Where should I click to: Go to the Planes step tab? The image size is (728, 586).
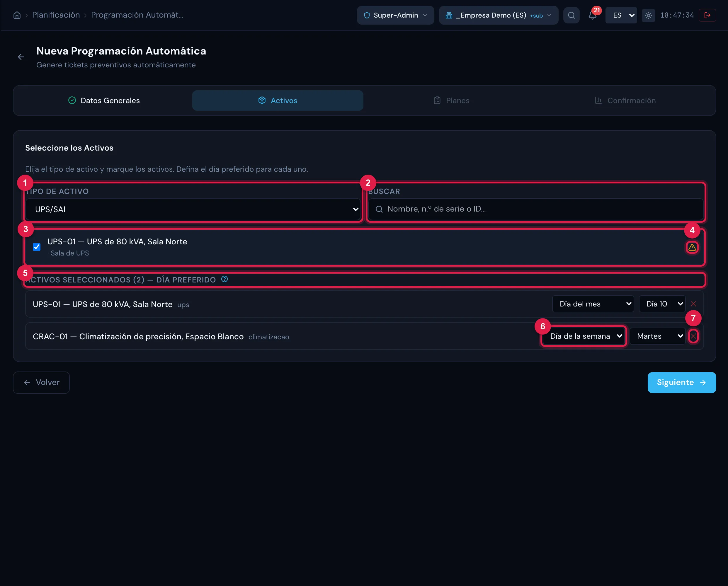click(x=451, y=100)
